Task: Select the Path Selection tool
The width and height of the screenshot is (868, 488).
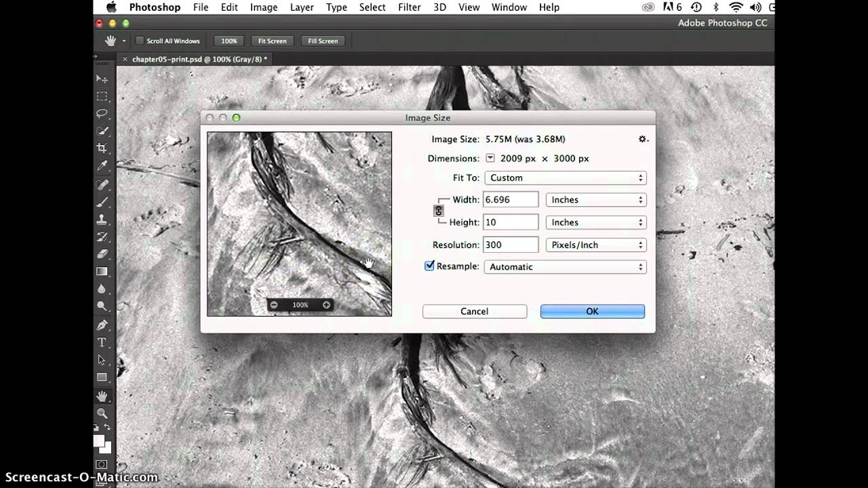Action: click(x=102, y=360)
